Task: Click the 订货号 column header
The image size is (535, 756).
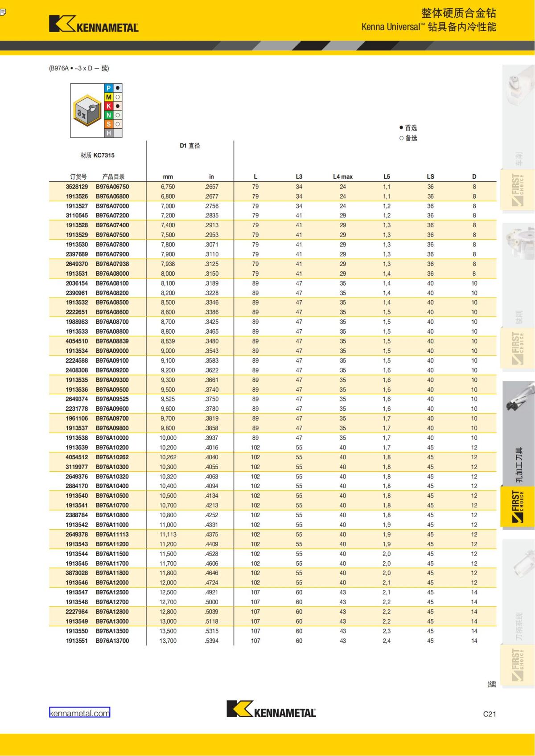Action: pos(78,176)
